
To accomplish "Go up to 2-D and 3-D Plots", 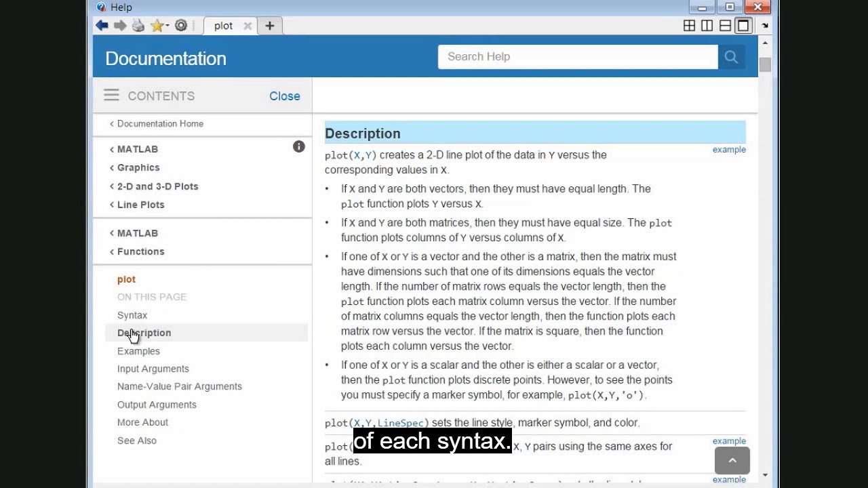I will point(157,186).
